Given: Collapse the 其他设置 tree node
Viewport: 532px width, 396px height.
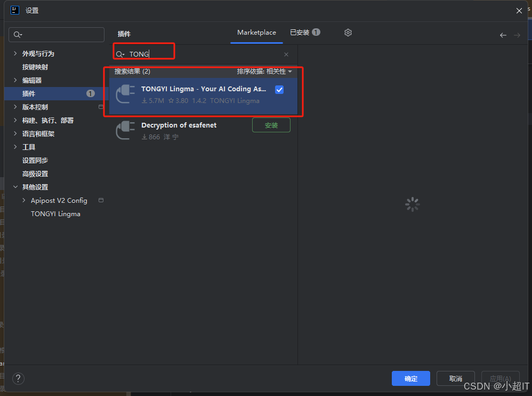Looking at the screenshot, I should (15, 187).
